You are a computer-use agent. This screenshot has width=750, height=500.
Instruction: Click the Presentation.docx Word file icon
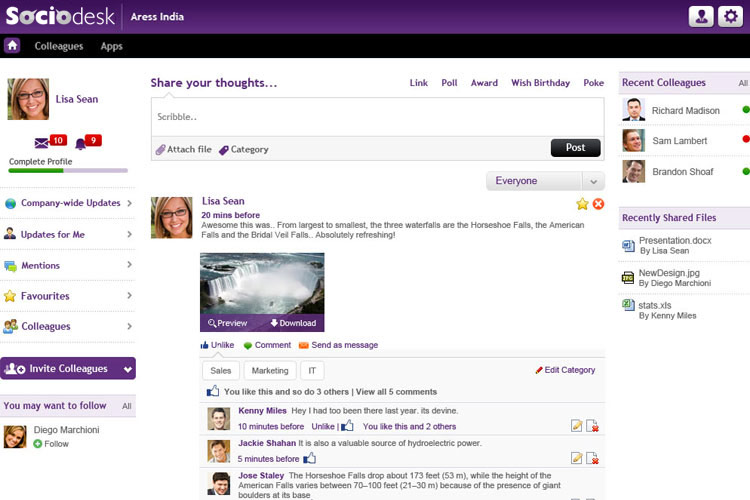pos(628,246)
